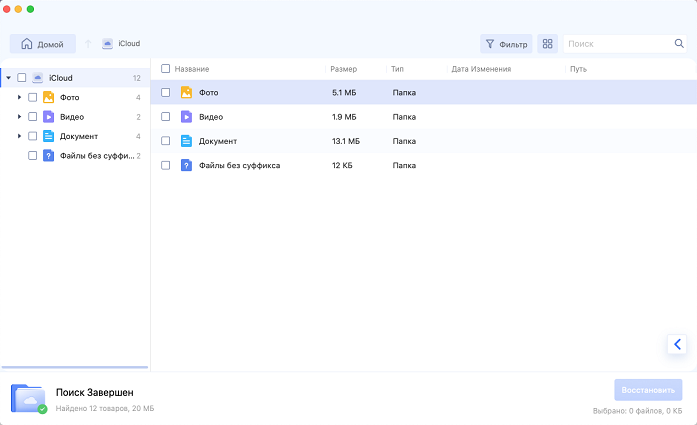Open the Фильтр filter button
This screenshot has width=697, height=425.
pyautogui.click(x=506, y=44)
